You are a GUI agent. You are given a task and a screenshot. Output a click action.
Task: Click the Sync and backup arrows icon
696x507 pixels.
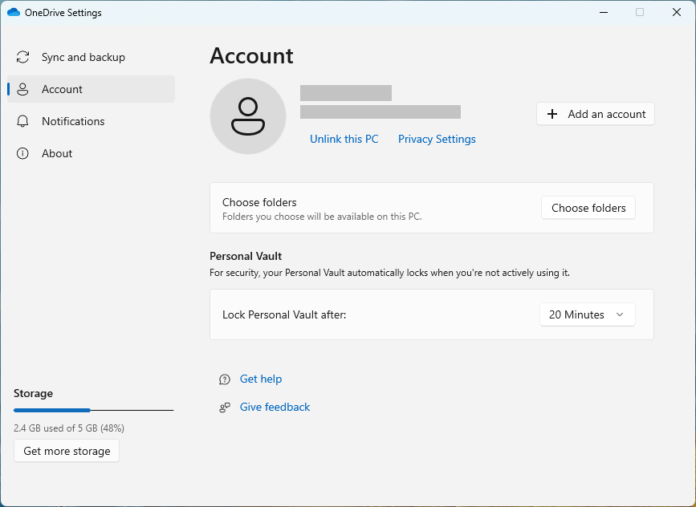pyautogui.click(x=23, y=57)
